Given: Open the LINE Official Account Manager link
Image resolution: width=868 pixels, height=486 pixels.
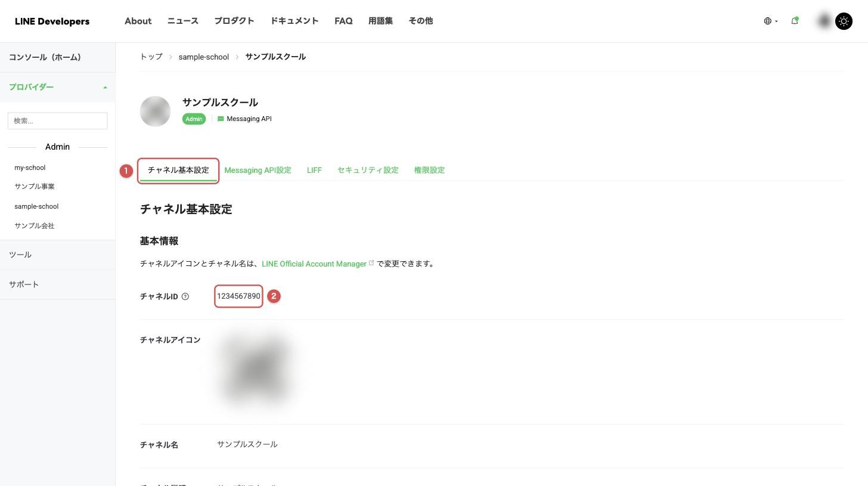Looking at the screenshot, I should pos(314,264).
